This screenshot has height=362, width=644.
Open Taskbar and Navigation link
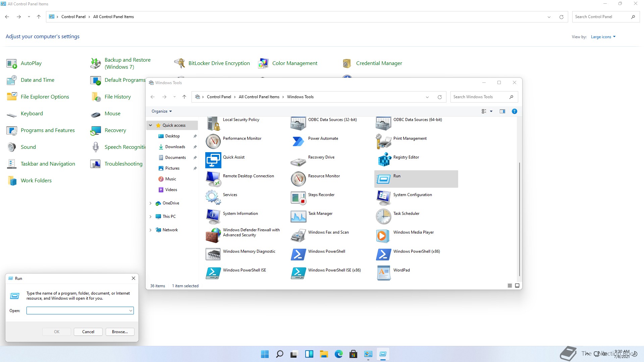point(48,164)
